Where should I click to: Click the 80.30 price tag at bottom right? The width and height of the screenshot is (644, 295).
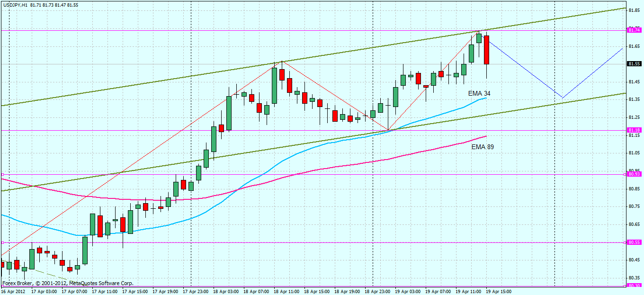pyautogui.click(x=635, y=286)
